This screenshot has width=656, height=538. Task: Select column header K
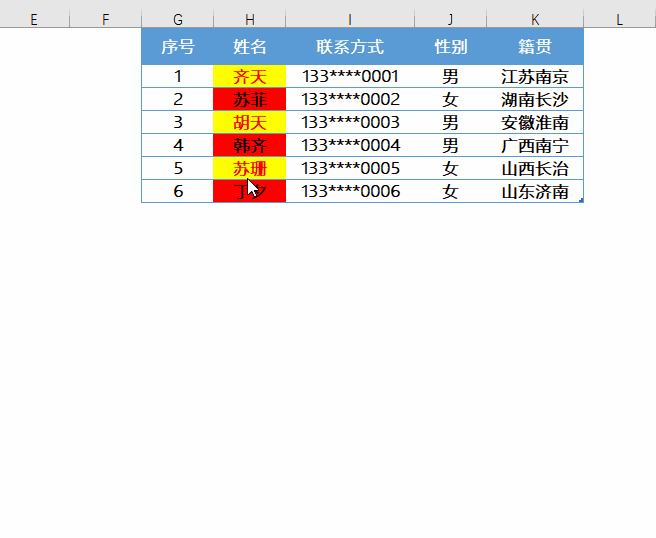tap(535, 19)
